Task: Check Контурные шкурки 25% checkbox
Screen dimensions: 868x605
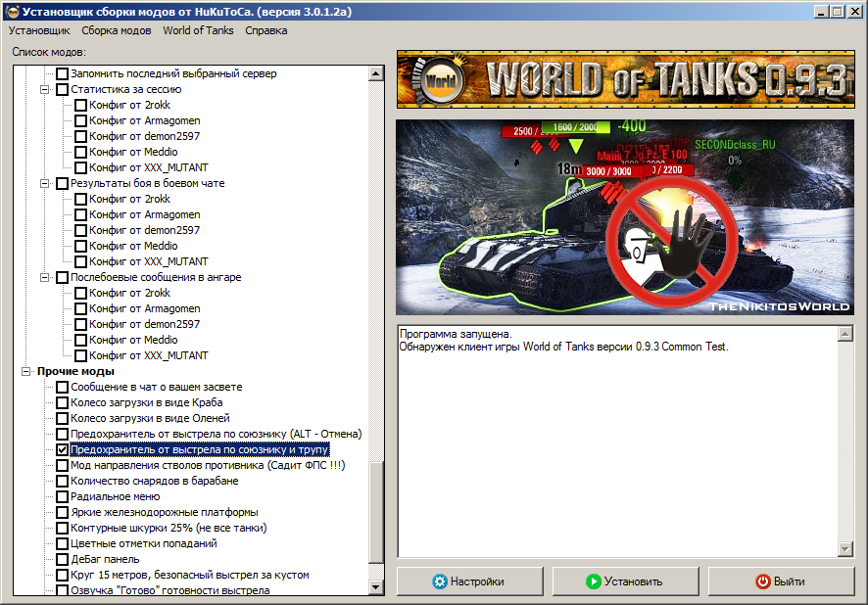Action: click(x=62, y=528)
